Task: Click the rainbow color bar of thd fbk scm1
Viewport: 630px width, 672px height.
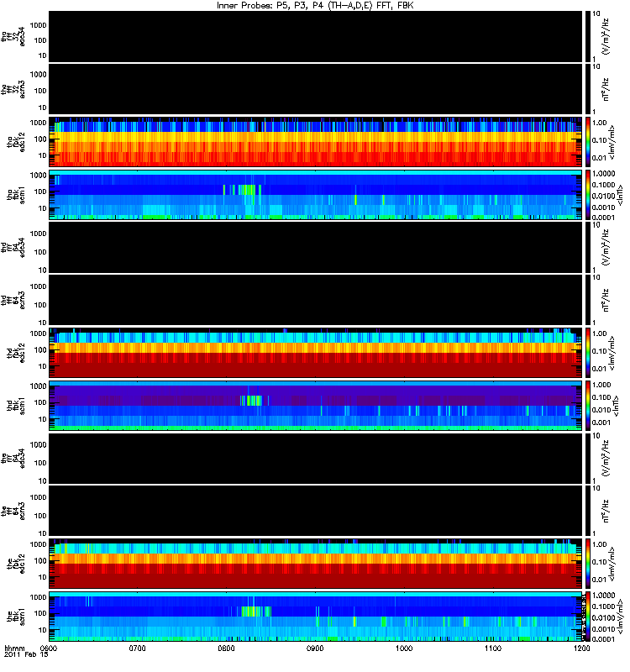Action: click(587, 406)
